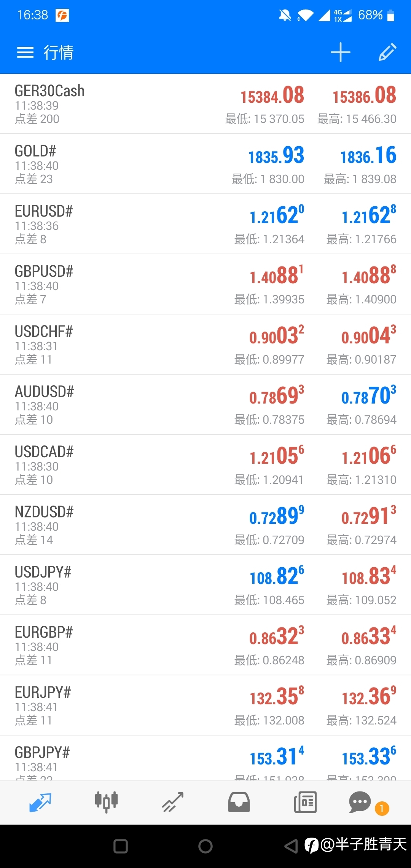The height and width of the screenshot is (868, 411).
Task: Open the history inbox tray tab
Action: pos(239,802)
